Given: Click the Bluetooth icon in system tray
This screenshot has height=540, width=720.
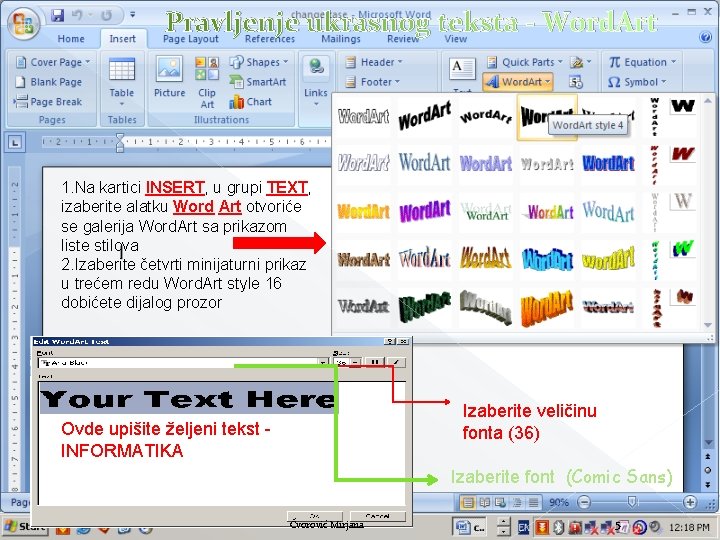Looking at the screenshot, I should (558, 527).
